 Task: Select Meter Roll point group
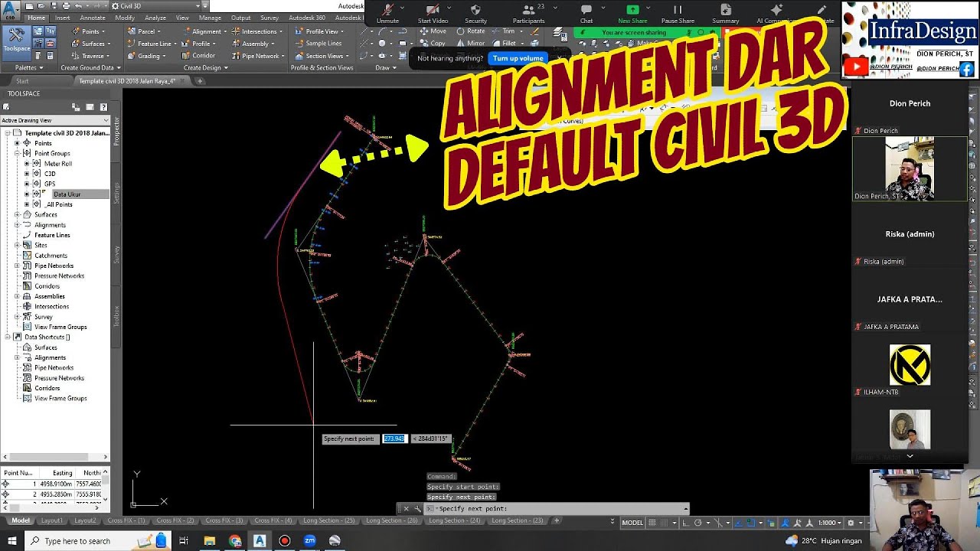click(57, 164)
